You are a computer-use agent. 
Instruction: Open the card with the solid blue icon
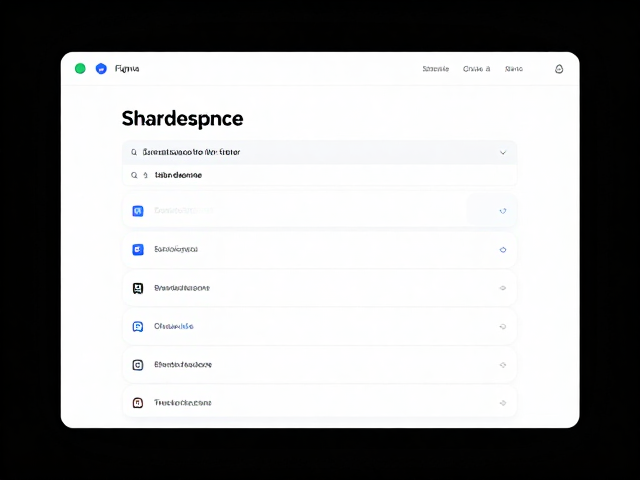[x=320, y=249]
